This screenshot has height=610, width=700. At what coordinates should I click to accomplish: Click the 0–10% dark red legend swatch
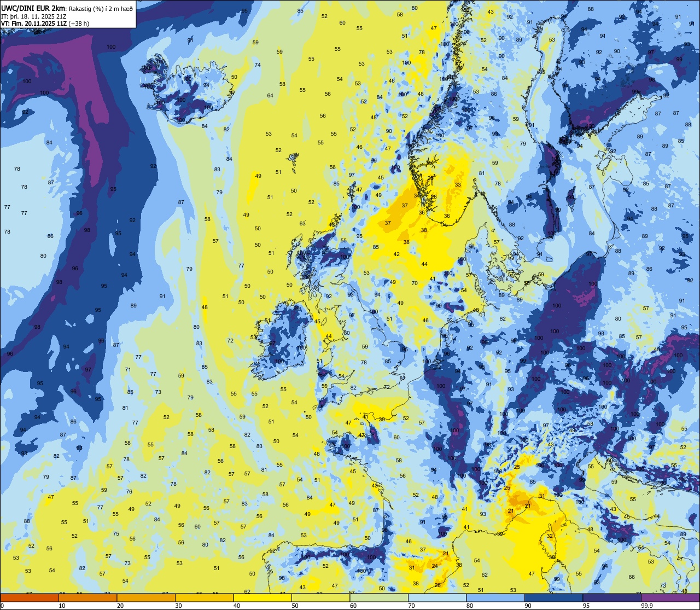(x=30, y=598)
